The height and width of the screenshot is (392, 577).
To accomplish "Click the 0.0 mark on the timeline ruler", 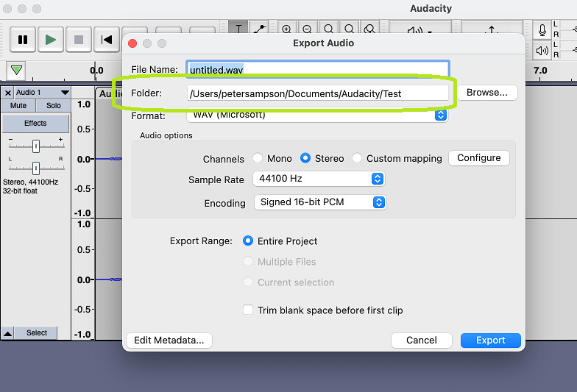I will tap(97, 71).
